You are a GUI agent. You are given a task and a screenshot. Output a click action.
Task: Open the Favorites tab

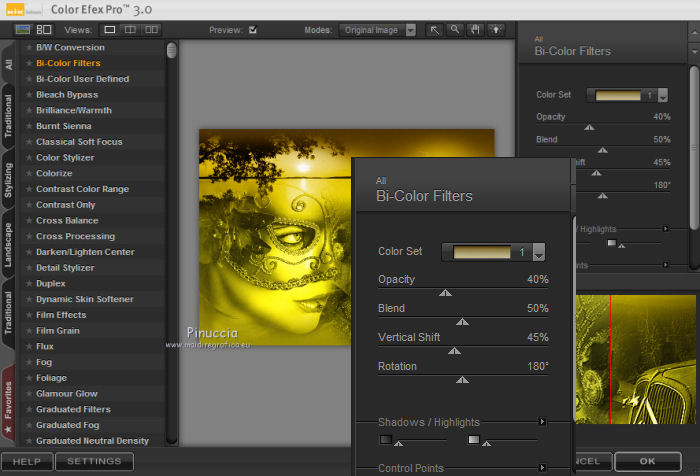pos(8,405)
